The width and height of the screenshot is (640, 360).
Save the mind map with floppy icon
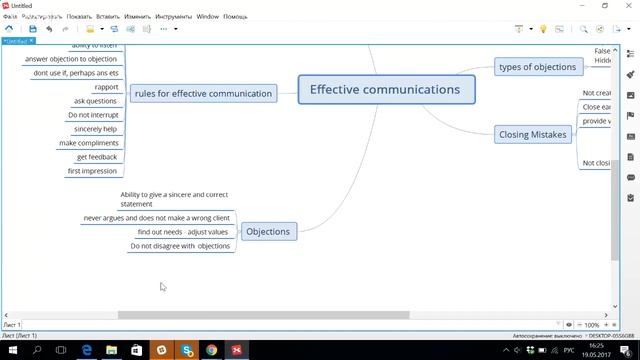[x=33, y=29]
